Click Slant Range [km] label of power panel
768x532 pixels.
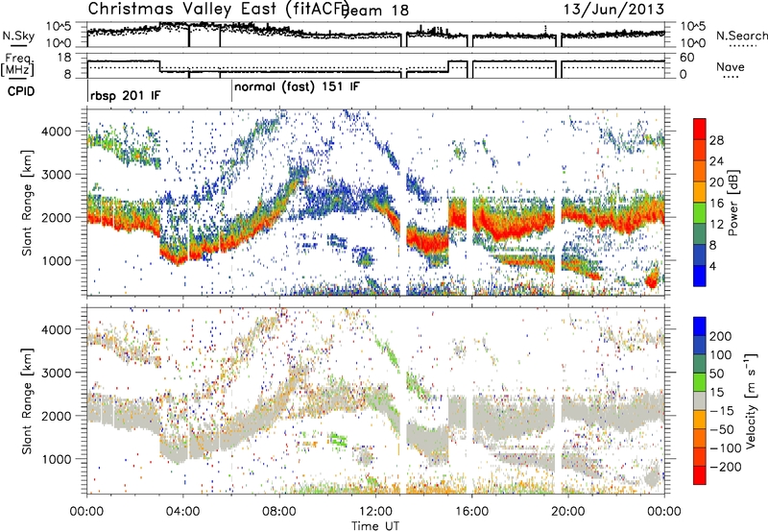click(28, 203)
